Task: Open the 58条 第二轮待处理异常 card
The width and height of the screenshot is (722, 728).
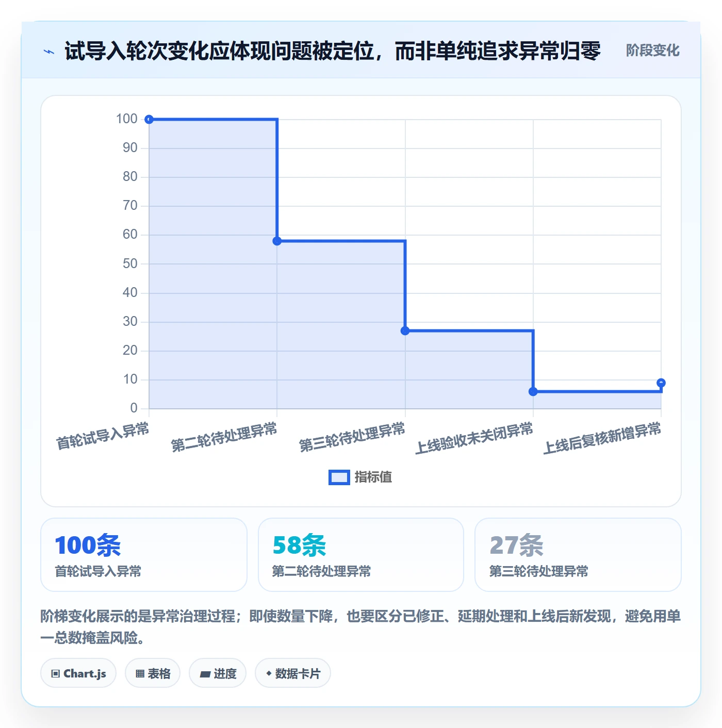Action: coord(361,555)
